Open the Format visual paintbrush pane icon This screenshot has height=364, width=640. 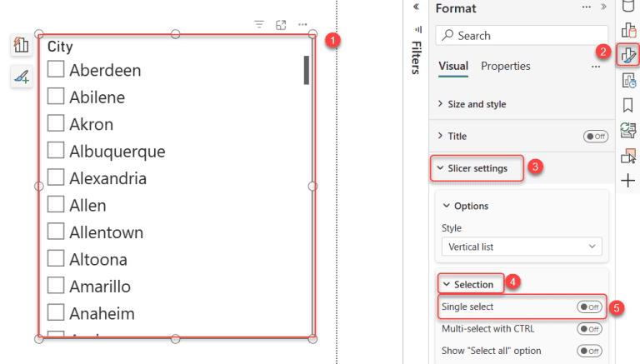click(628, 55)
